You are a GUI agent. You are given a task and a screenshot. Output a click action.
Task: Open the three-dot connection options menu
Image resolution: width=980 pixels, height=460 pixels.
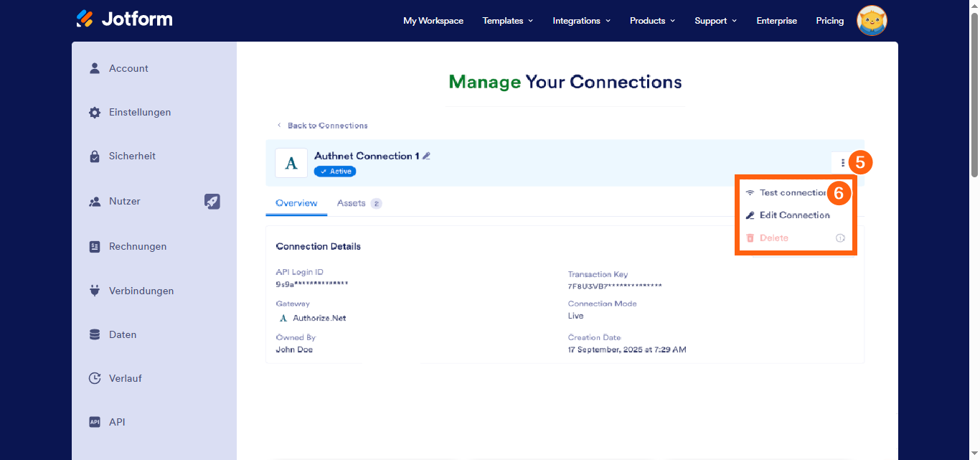pos(842,163)
